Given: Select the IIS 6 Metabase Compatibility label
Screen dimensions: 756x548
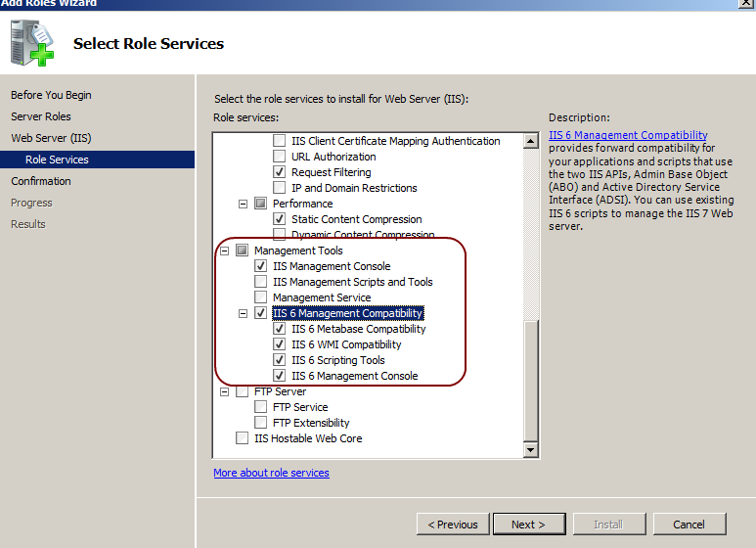Looking at the screenshot, I should tap(359, 329).
